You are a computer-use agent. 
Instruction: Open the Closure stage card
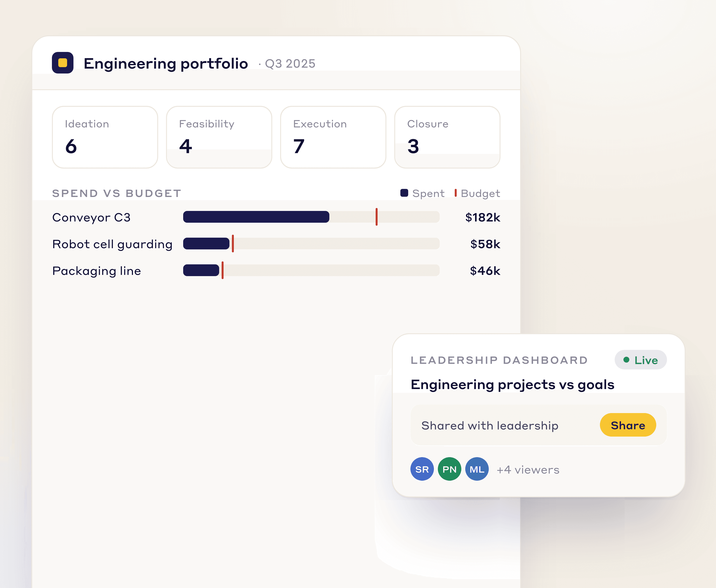point(447,137)
